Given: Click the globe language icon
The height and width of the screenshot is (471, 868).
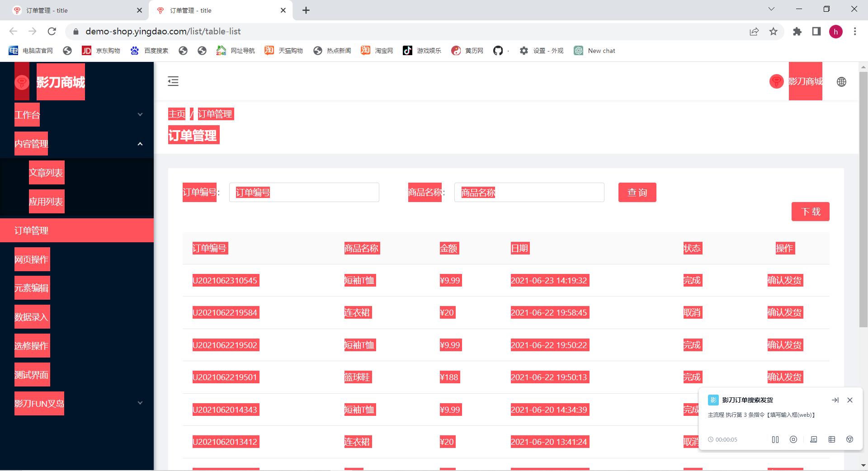Looking at the screenshot, I should (x=841, y=82).
